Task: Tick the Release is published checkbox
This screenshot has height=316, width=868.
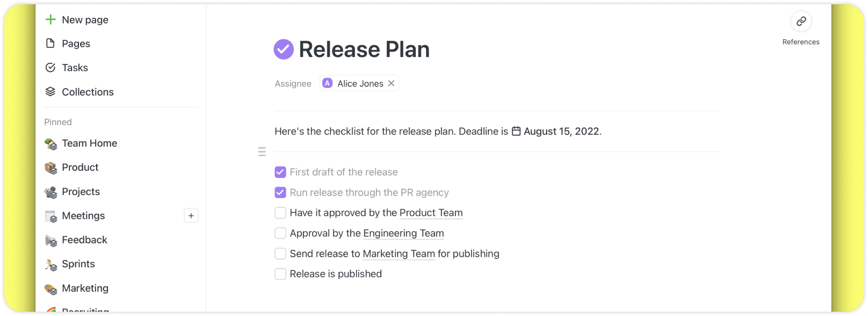Action: (280, 274)
